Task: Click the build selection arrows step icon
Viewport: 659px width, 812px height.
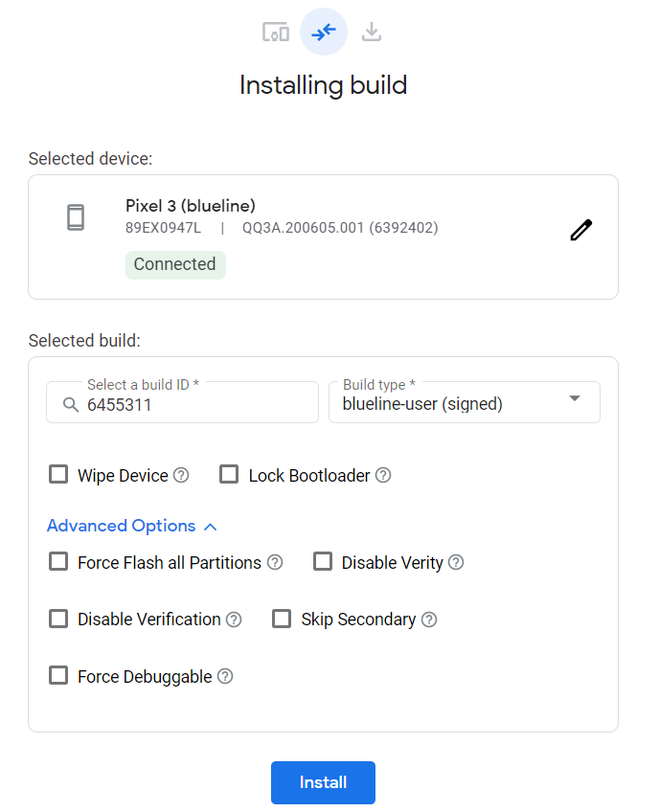Action: pos(324,33)
